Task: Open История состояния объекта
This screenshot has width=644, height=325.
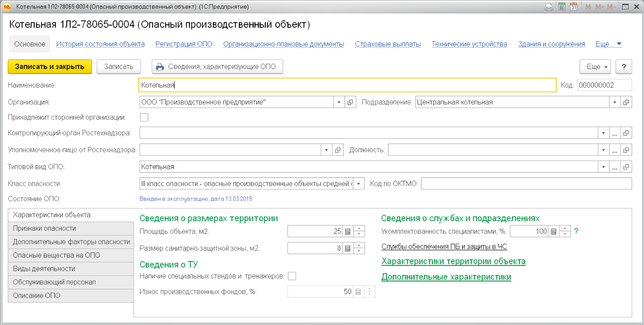Action: [101, 44]
